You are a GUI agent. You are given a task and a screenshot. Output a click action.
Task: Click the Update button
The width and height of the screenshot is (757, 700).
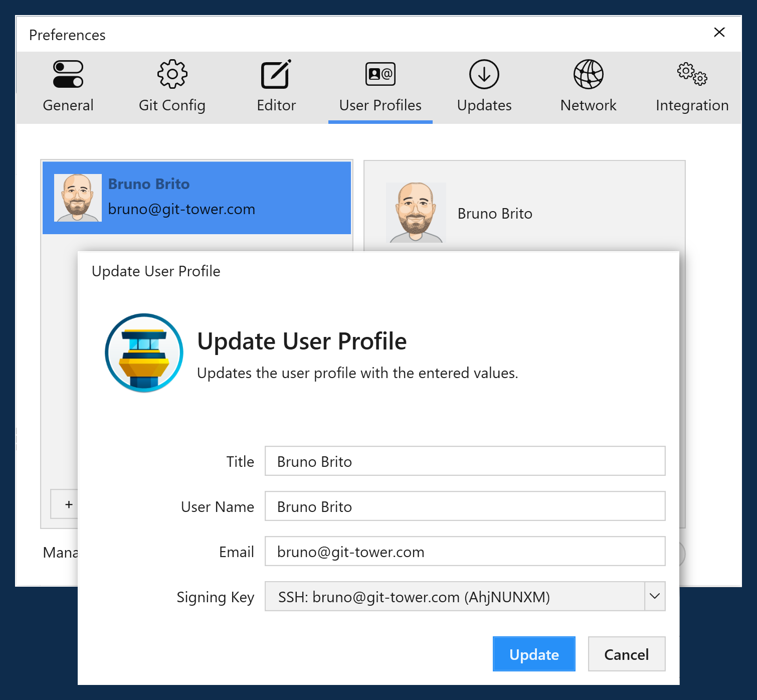[533, 654]
